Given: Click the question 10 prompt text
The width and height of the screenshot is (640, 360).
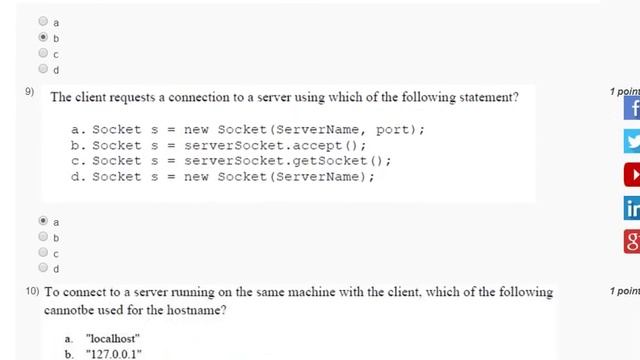Looking at the screenshot, I should coord(299,301).
